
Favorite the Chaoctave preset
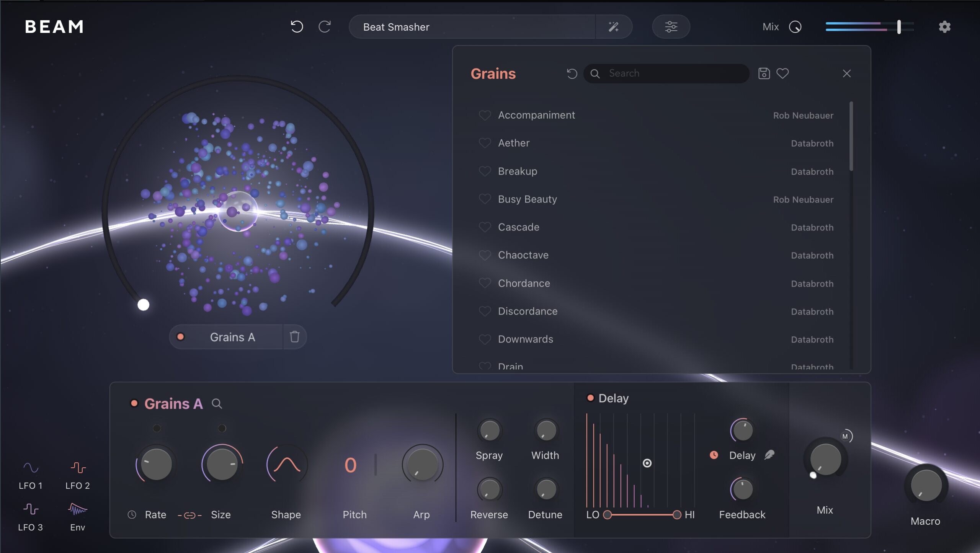pos(485,255)
